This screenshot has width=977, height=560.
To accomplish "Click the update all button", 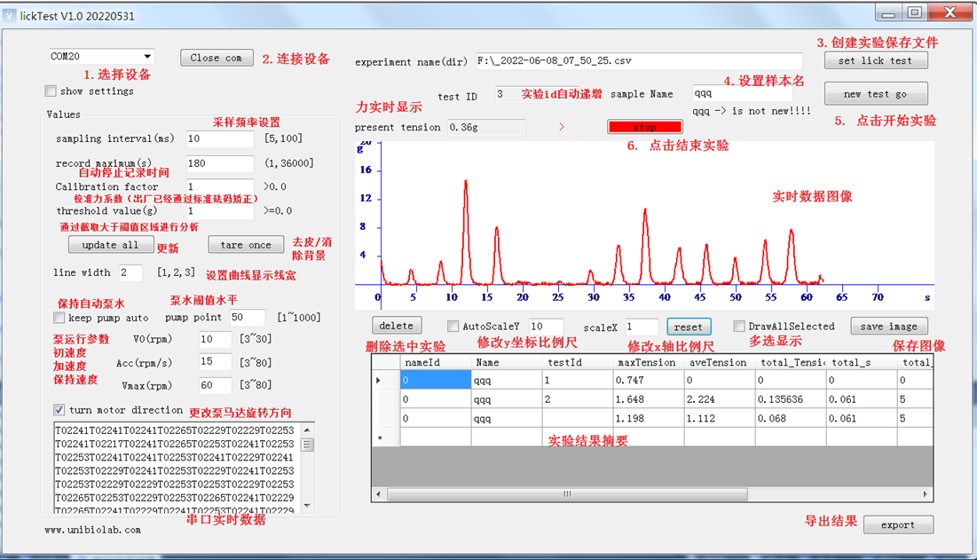I will pos(111,245).
